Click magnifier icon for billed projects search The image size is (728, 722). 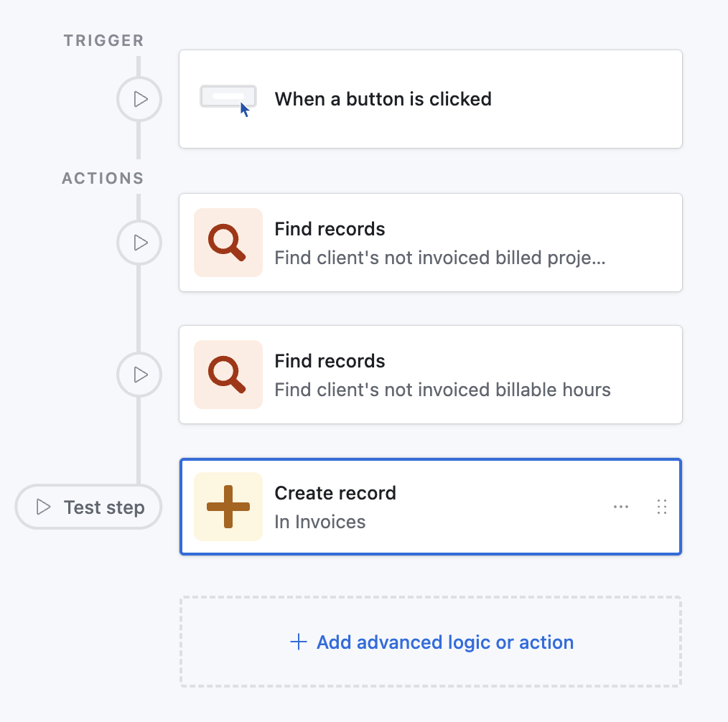coord(228,243)
